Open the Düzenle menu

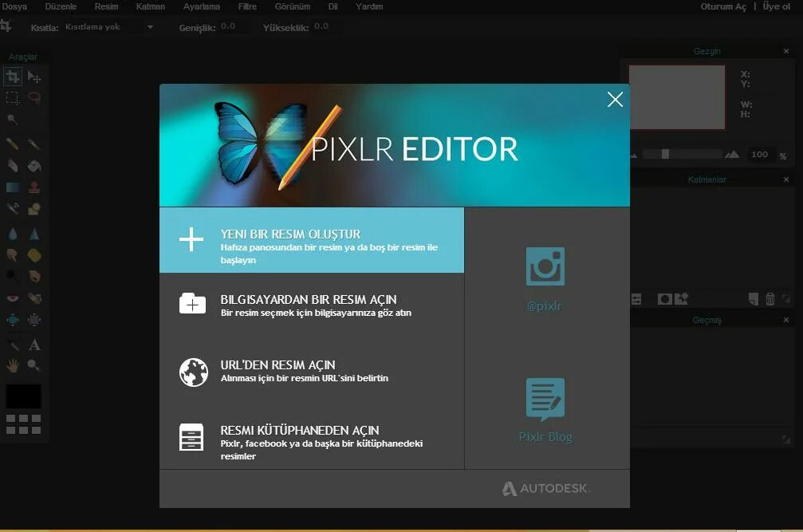coord(61,6)
